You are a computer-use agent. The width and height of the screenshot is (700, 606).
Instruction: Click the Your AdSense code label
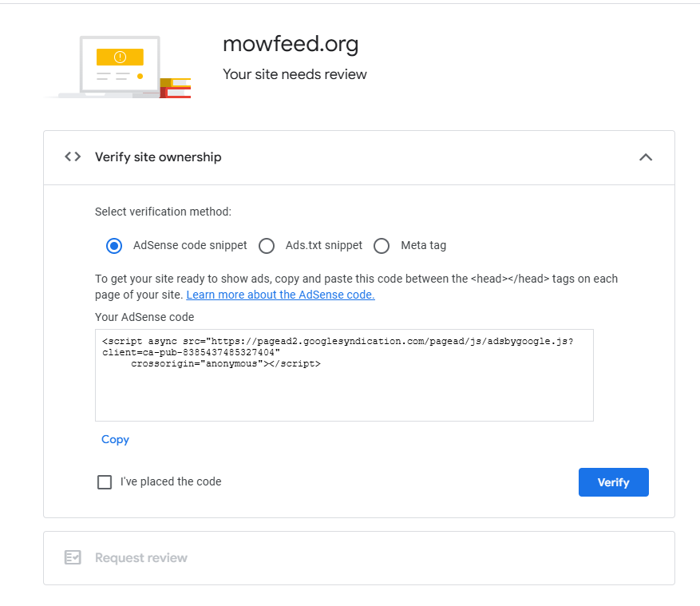tap(144, 317)
